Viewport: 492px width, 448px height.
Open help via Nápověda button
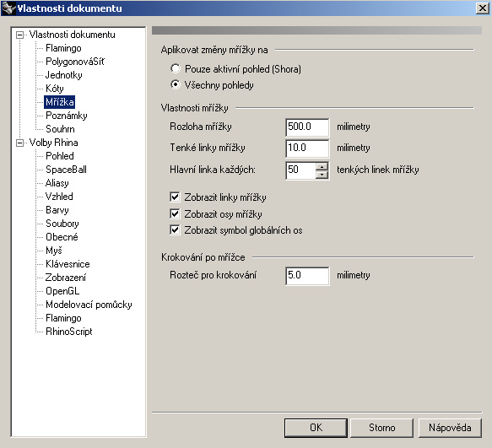[x=450, y=428]
